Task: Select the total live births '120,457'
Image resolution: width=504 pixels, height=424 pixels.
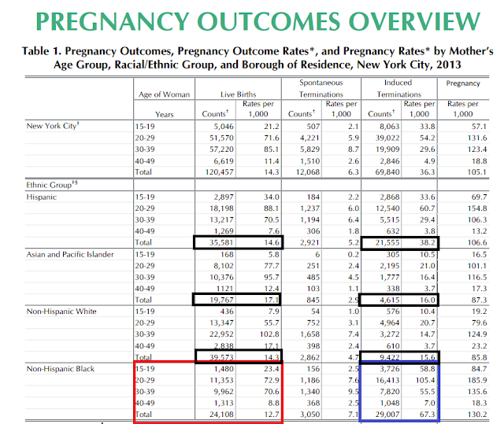Action: point(220,172)
